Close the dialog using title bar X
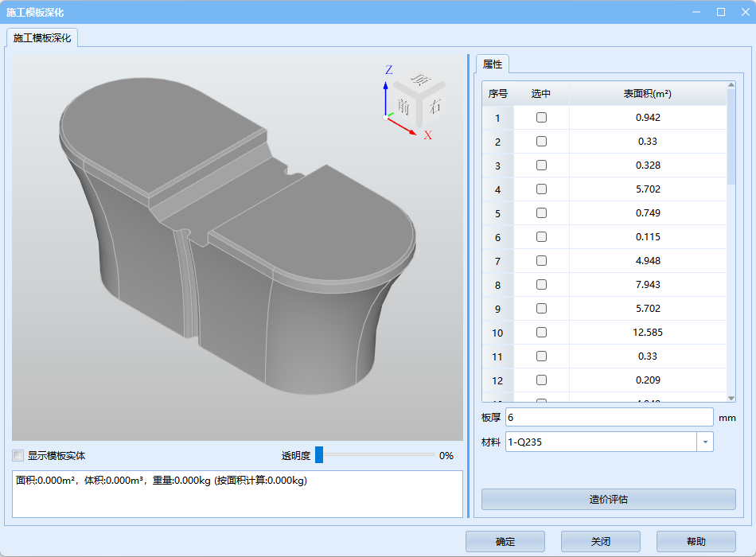Screen dimensions: 756x557 [742, 12]
